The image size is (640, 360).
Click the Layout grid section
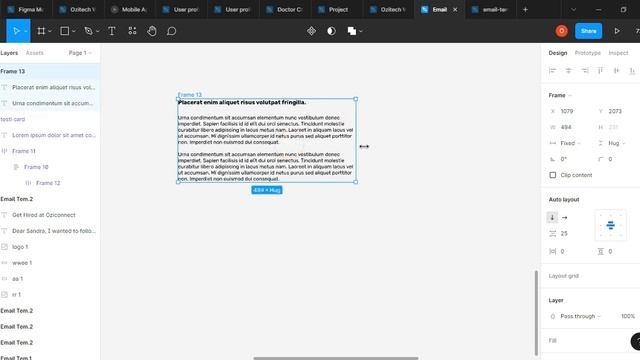tap(590, 276)
